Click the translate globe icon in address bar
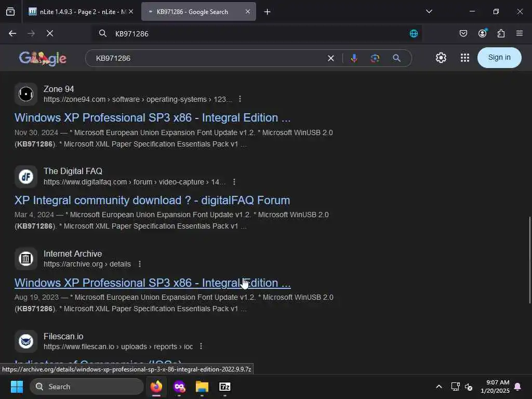Screen dimensions: 532x399 tap(414, 33)
